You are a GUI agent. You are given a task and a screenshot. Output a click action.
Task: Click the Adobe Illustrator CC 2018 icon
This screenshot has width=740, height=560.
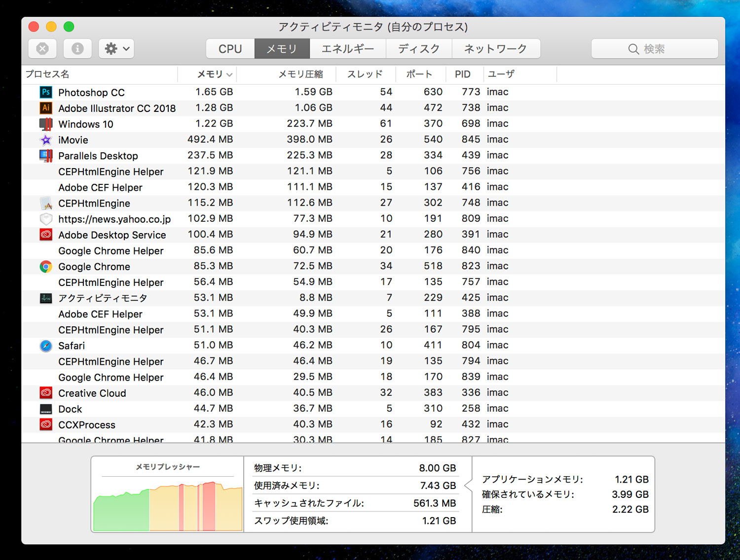tap(46, 108)
